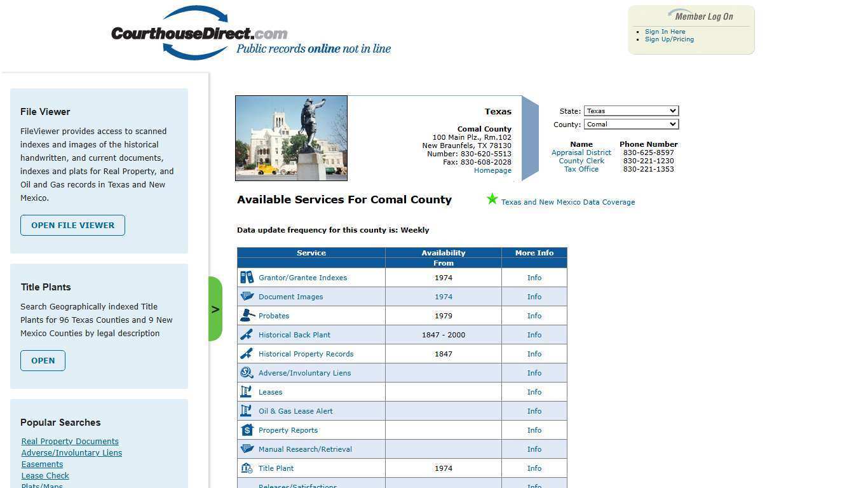868x488 pixels.
Task: Click the Document Images stamp icon
Action: point(247,296)
